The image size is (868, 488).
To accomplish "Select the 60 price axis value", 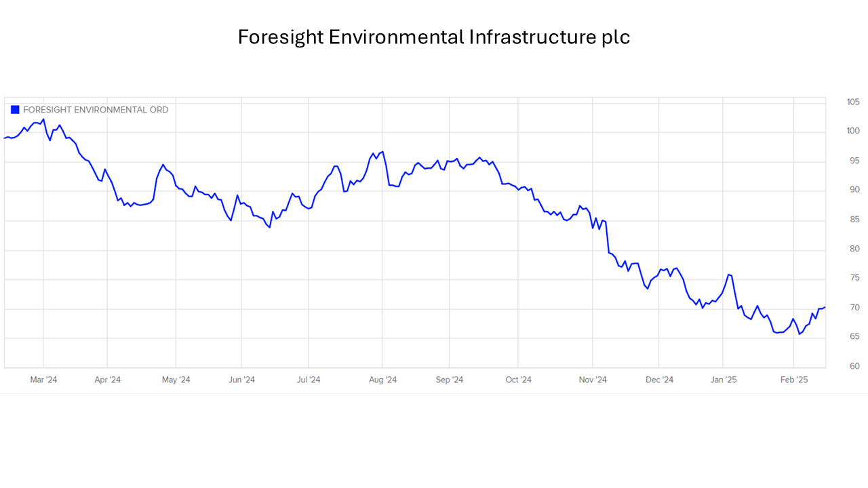I will coord(853,367).
